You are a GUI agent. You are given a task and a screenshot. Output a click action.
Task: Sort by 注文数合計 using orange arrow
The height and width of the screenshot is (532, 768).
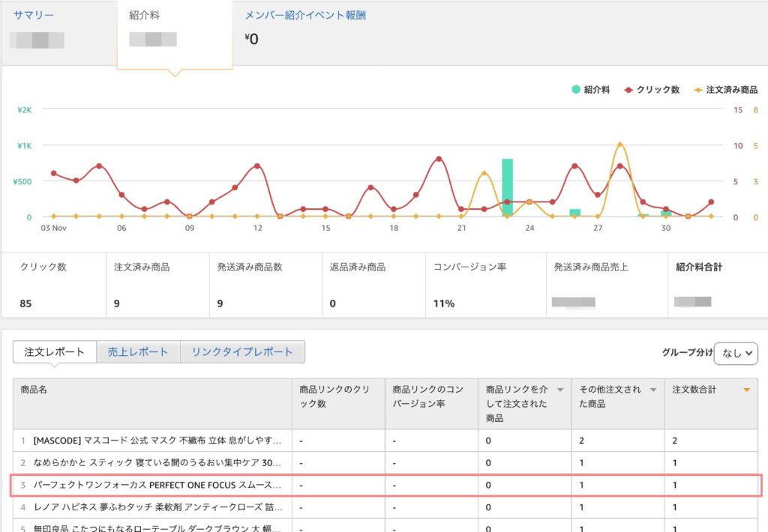(745, 390)
